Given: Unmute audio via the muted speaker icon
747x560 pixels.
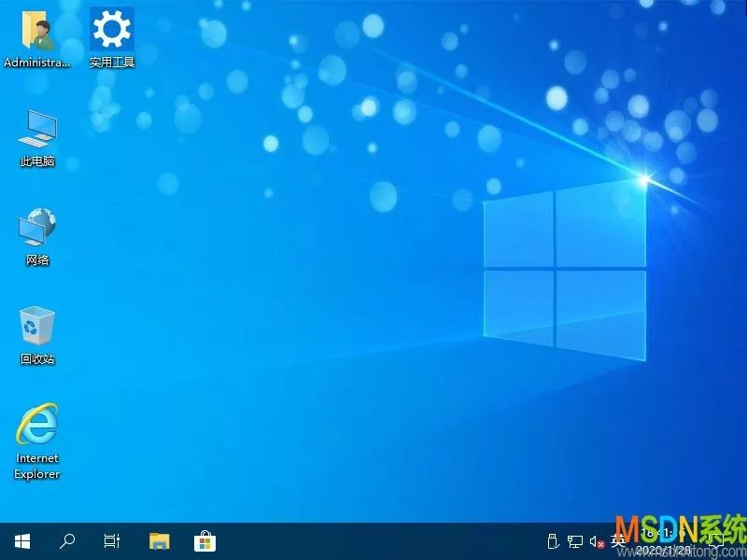Looking at the screenshot, I should (x=596, y=541).
